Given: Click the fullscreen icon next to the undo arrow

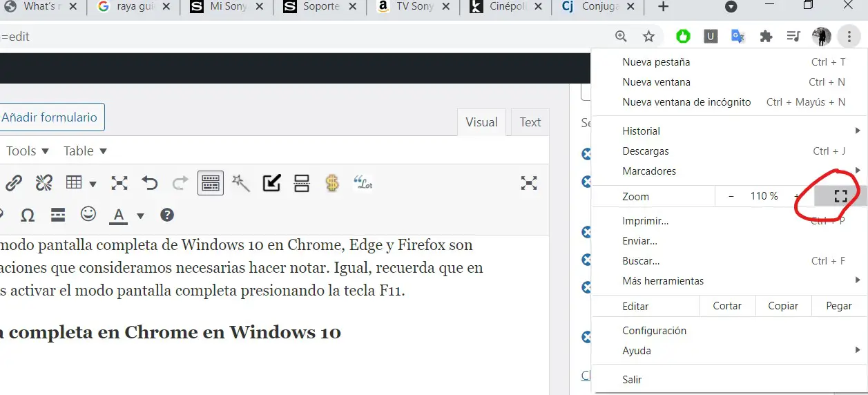Looking at the screenshot, I should point(119,183).
